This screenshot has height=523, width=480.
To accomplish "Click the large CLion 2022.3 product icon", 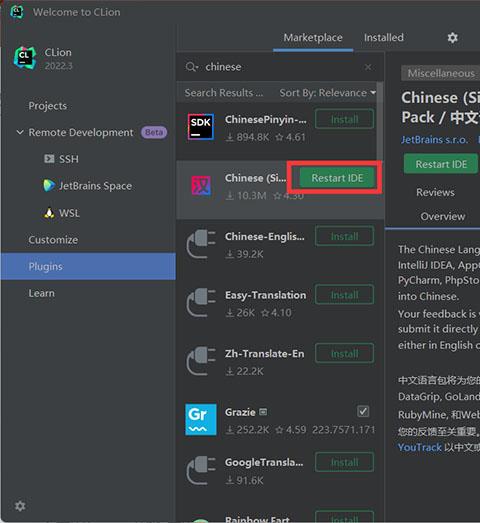I will 25,58.
